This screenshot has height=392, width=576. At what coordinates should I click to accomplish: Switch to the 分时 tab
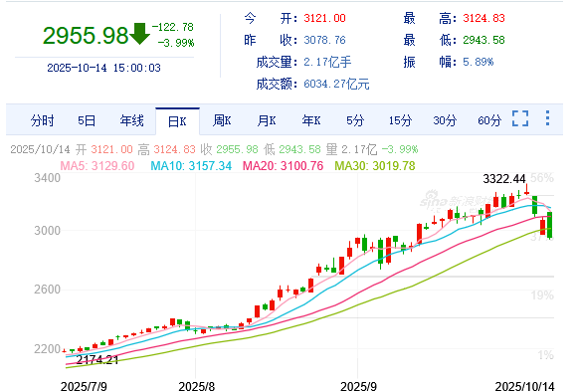[x=42, y=120]
